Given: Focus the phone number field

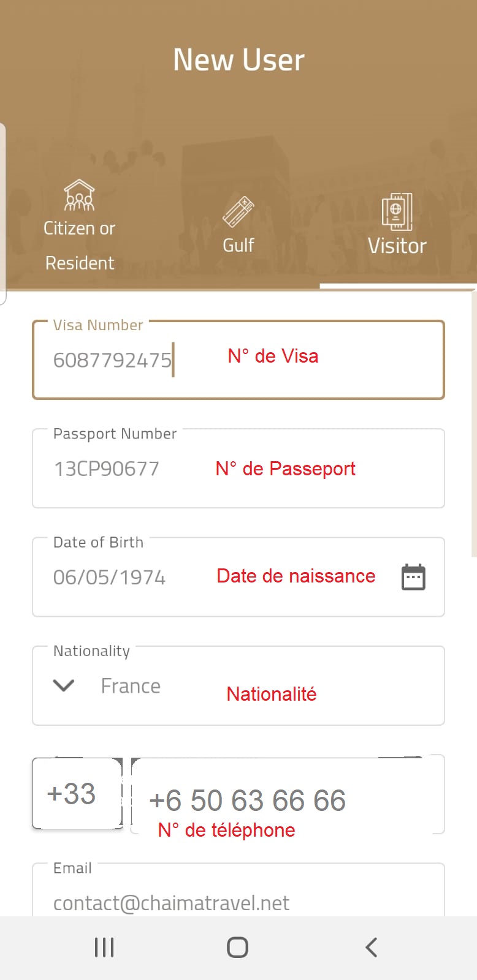Looking at the screenshot, I should tap(287, 795).
